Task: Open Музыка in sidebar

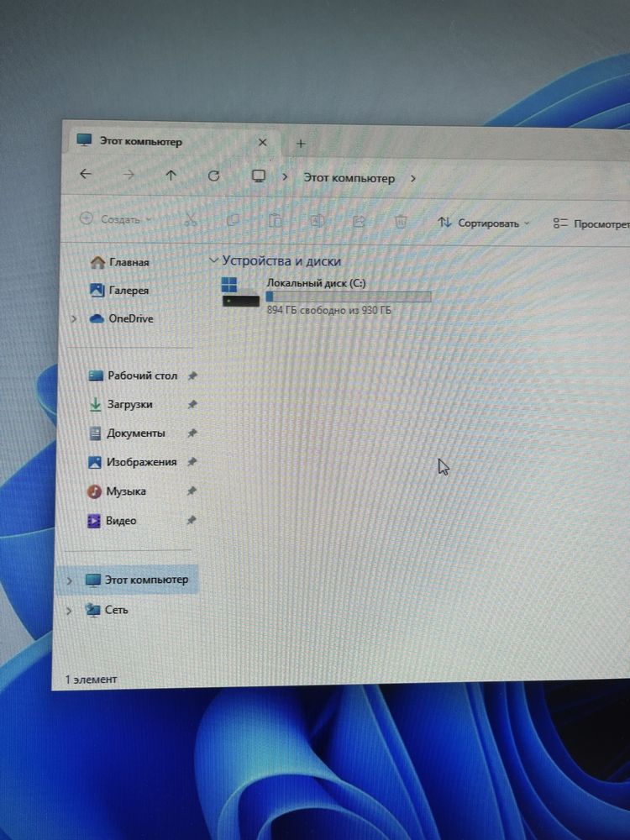Action: click(117, 491)
